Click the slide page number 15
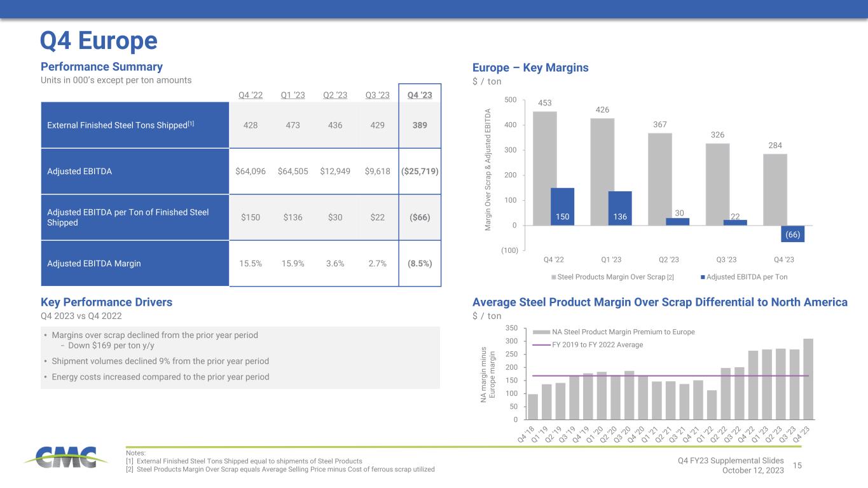 797,466
